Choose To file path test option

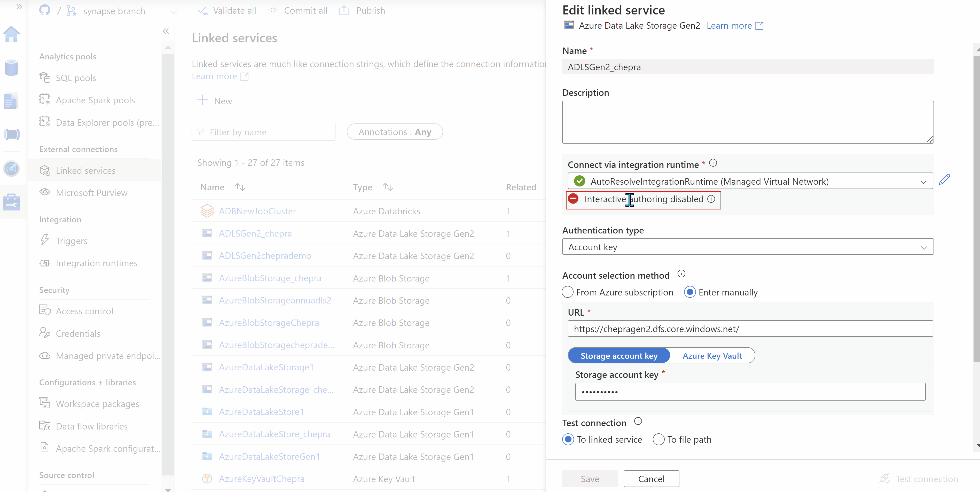coord(658,440)
